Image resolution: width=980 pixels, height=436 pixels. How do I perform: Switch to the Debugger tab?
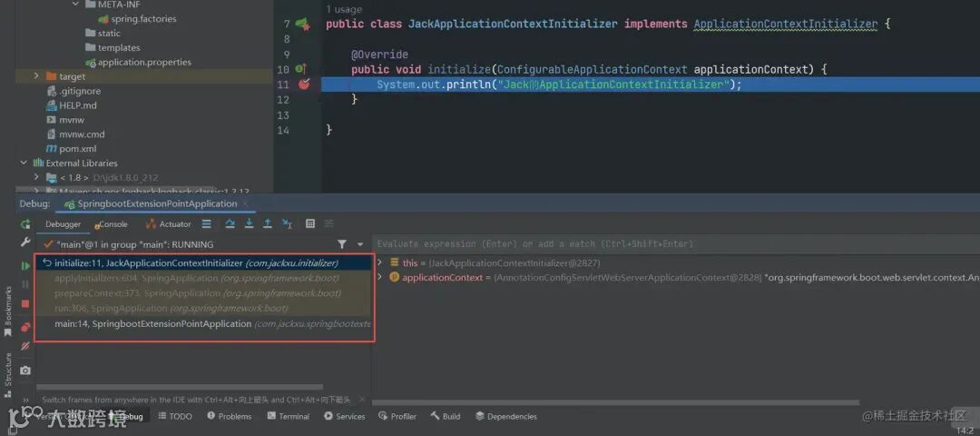click(64, 224)
